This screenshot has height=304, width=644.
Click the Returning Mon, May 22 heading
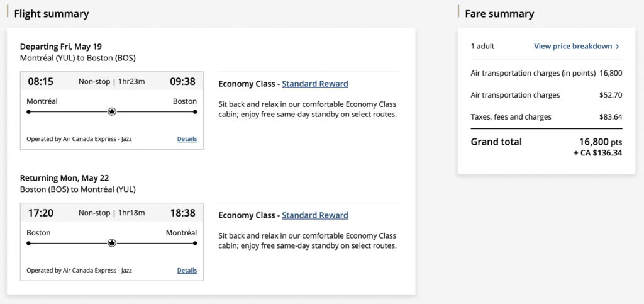(65, 178)
